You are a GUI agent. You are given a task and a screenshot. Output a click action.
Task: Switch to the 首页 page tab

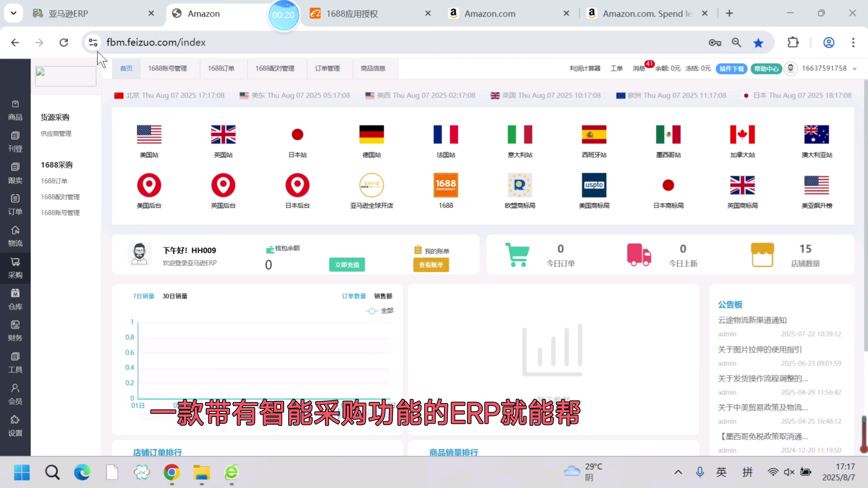point(126,68)
